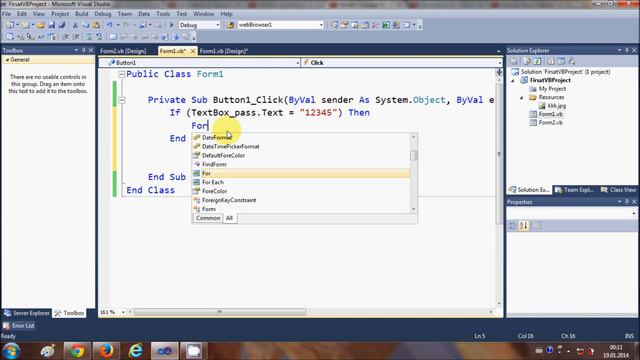Collapse the Resources folder node

(x=522, y=98)
